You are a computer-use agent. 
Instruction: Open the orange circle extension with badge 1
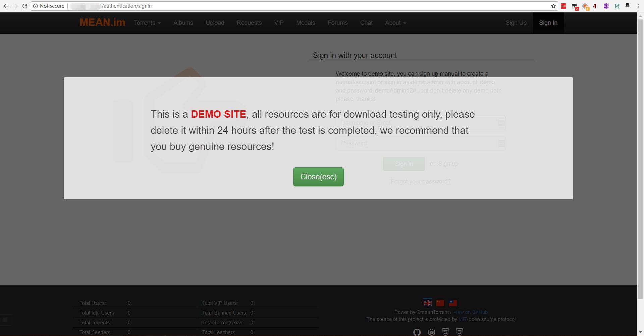(x=586, y=7)
